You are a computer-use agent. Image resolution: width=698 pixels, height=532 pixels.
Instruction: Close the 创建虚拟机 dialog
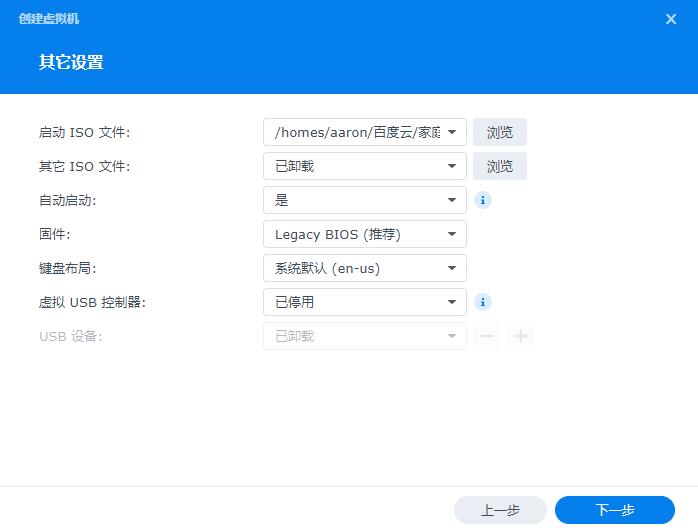coord(671,19)
